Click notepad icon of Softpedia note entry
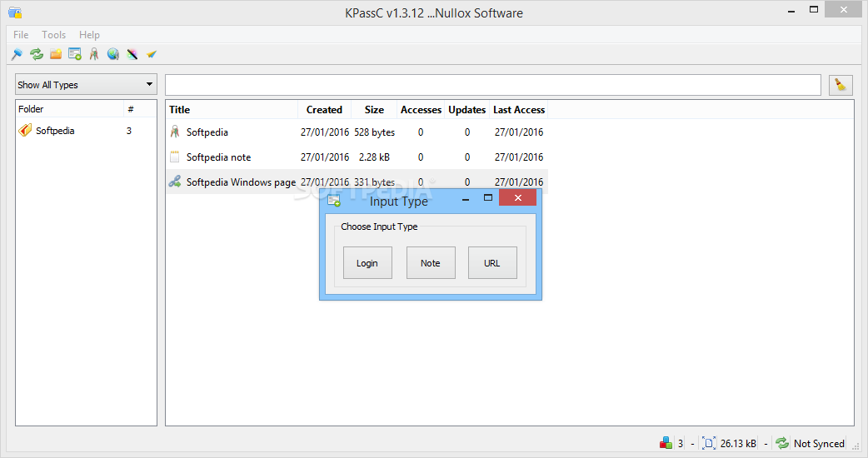868x458 pixels. [175, 157]
